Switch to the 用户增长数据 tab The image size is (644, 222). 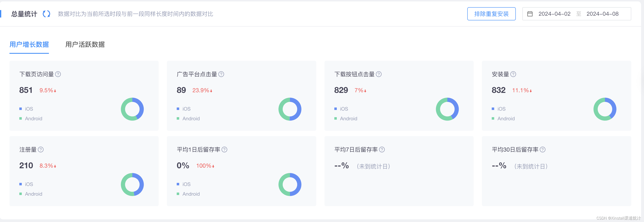point(29,45)
